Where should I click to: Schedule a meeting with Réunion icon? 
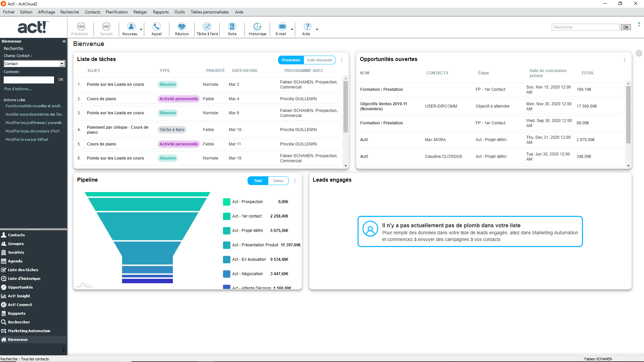point(182,26)
